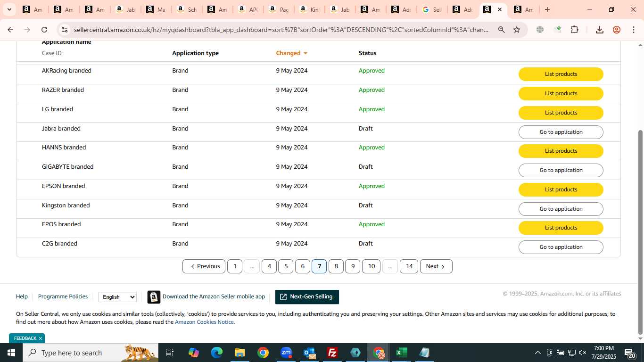
Task: Click the volume muted icon in system tray
Action: [x=583, y=353]
